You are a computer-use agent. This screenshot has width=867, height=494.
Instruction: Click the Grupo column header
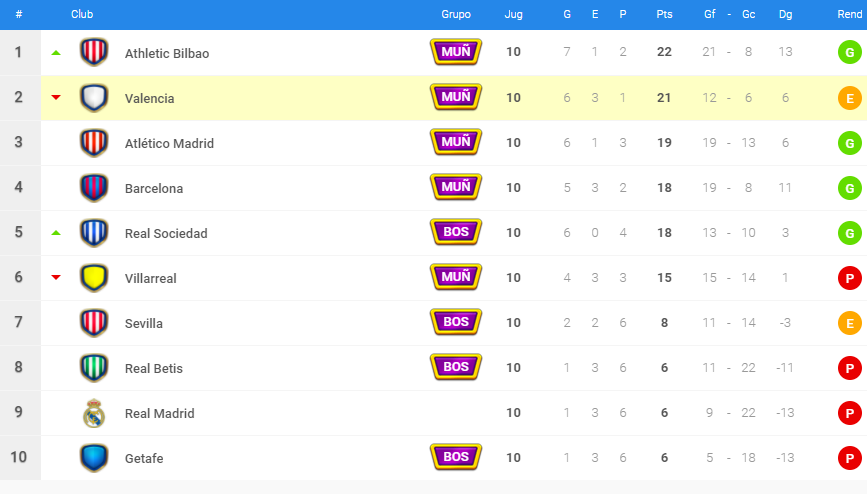point(456,14)
